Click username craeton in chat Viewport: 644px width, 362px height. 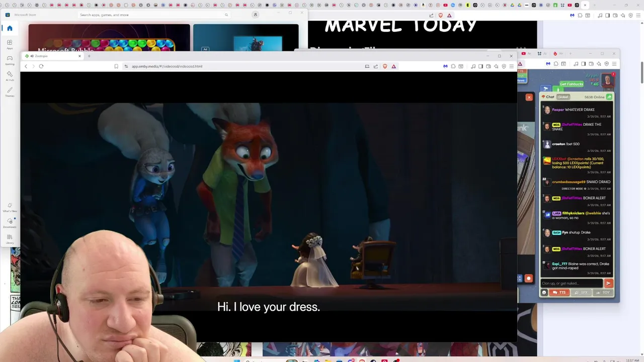(558, 144)
